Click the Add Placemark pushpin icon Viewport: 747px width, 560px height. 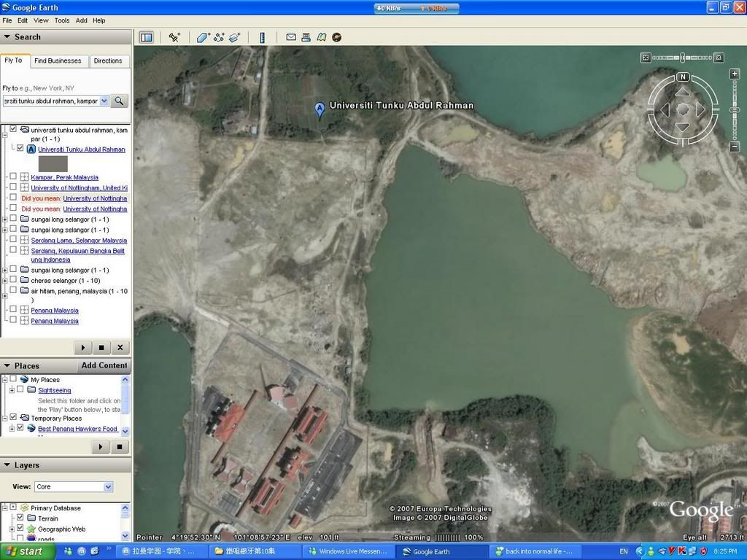pos(174,37)
